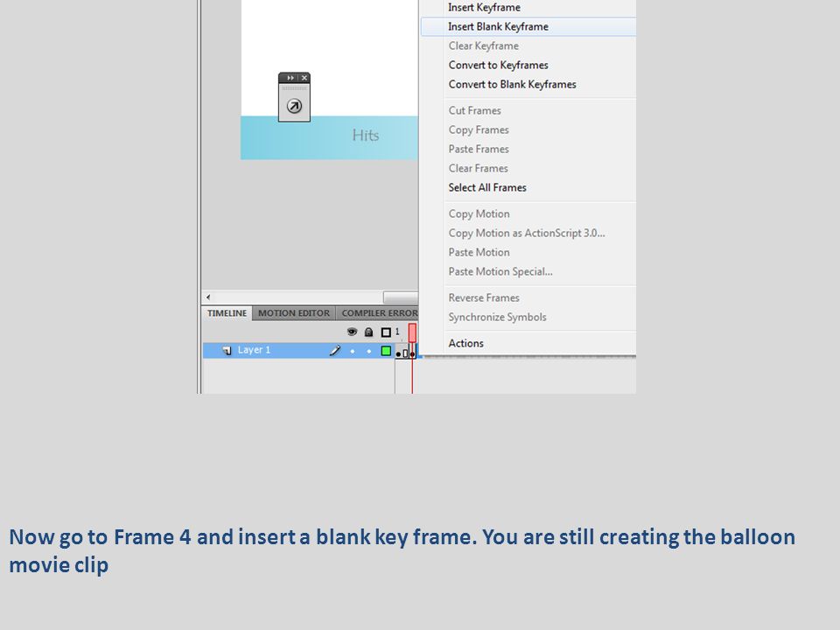
Task: Click Layer 1 green outline color swatch
Action: point(386,351)
